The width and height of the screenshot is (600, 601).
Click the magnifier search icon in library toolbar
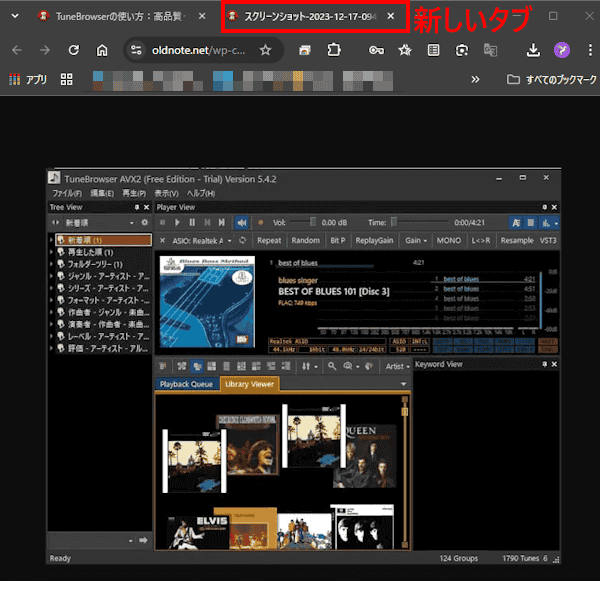[332, 366]
